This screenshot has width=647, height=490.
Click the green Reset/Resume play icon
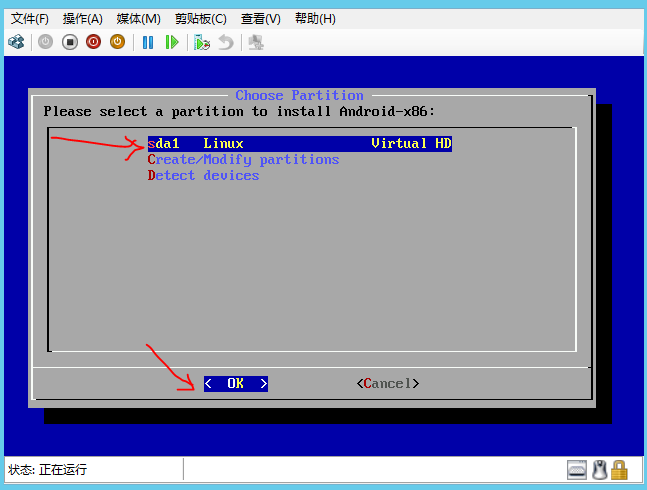[x=172, y=42]
